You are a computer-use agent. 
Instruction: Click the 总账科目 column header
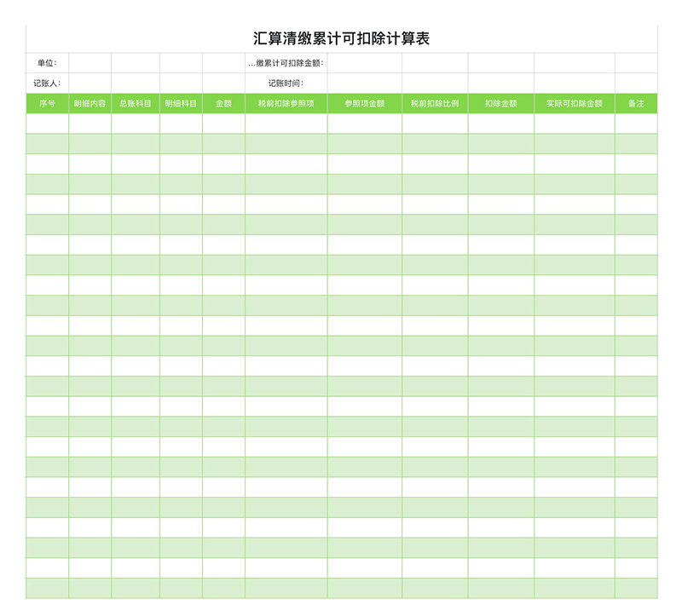click(x=136, y=103)
